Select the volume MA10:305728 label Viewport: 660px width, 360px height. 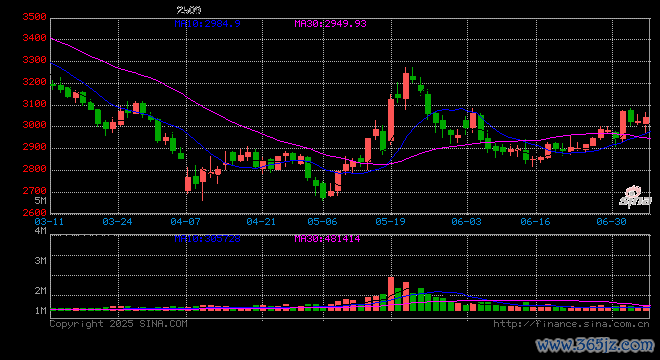pyautogui.click(x=208, y=239)
